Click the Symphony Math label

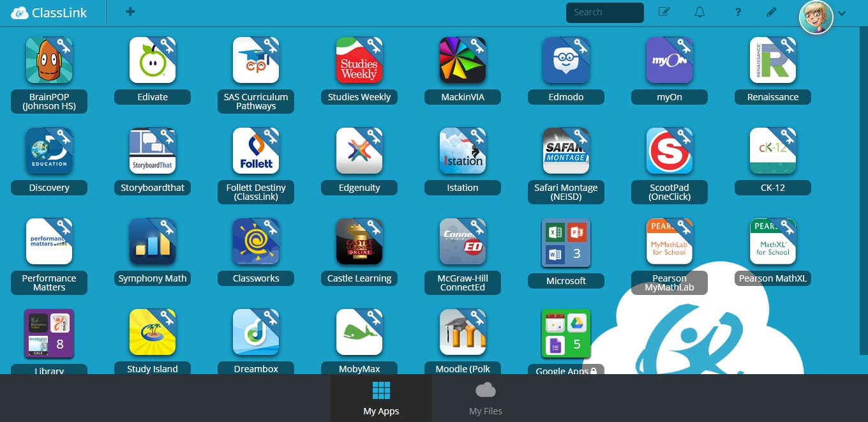153,278
